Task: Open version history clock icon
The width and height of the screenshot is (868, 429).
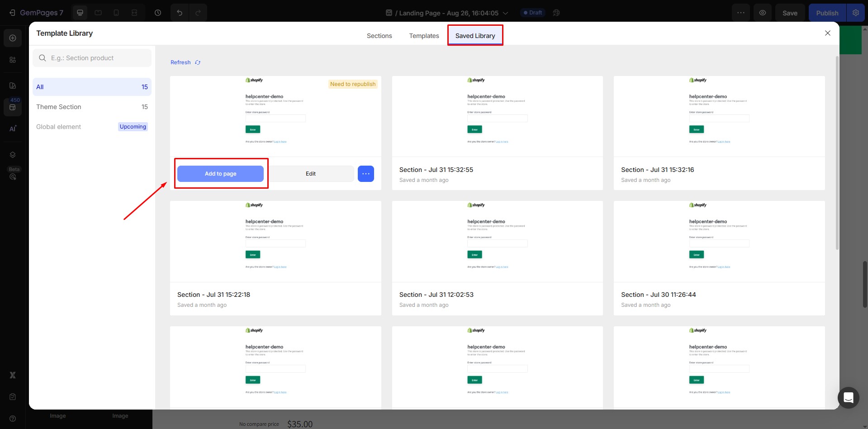Action: click(158, 13)
